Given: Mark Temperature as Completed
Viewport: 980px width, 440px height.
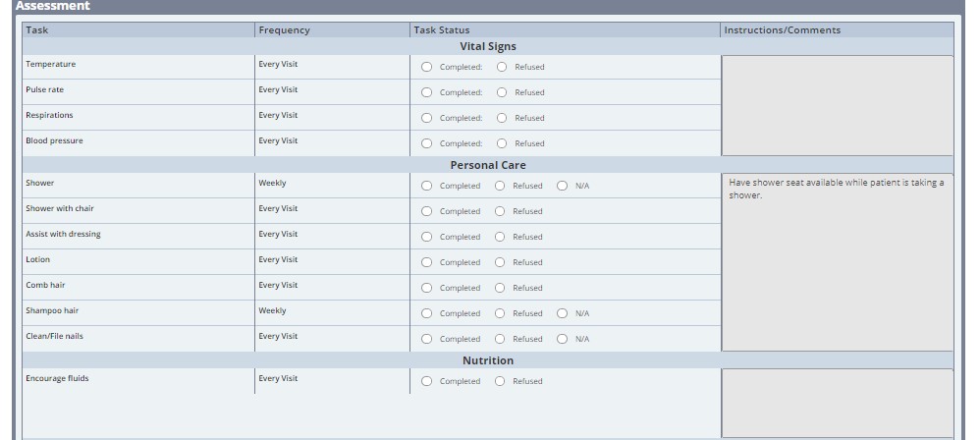Looking at the screenshot, I should (x=426, y=67).
